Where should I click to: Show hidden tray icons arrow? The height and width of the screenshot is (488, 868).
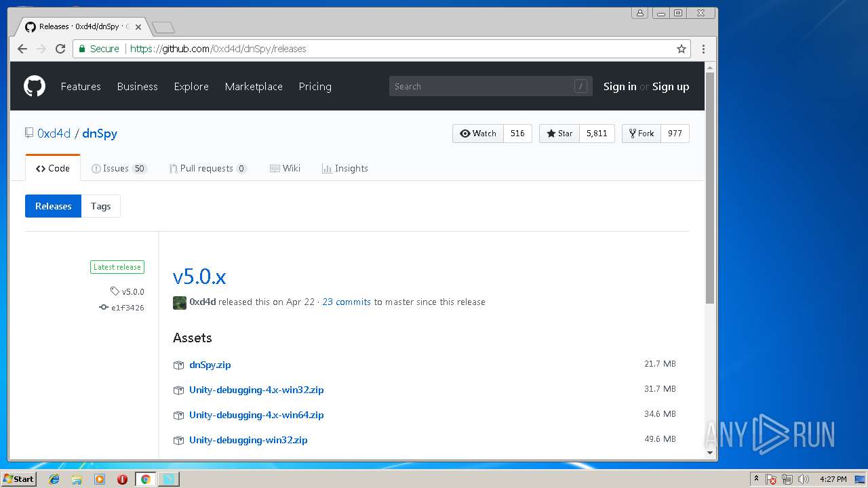pos(756,479)
